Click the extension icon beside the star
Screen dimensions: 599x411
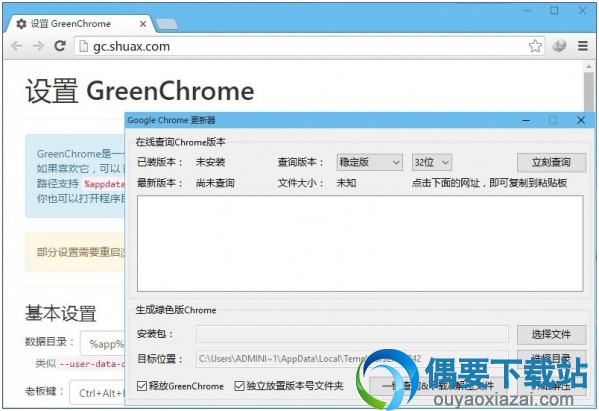(559, 46)
